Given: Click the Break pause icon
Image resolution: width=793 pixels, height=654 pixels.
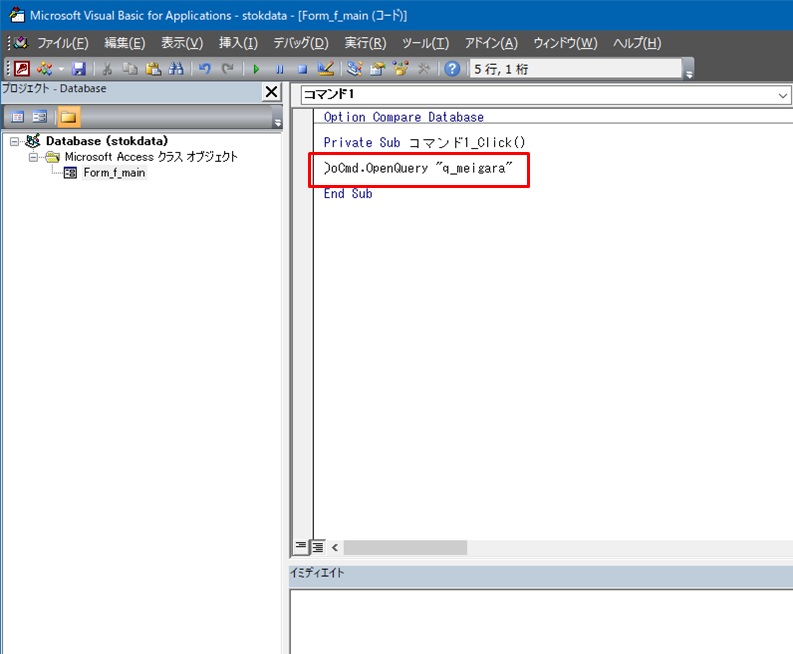Looking at the screenshot, I should click(279, 69).
